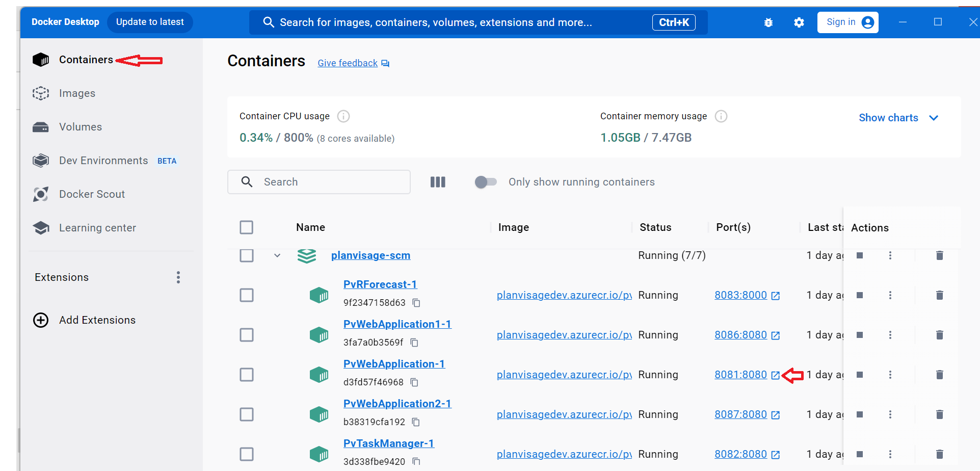
Task: Delete the planvisage-scm stack
Action: pyautogui.click(x=940, y=255)
